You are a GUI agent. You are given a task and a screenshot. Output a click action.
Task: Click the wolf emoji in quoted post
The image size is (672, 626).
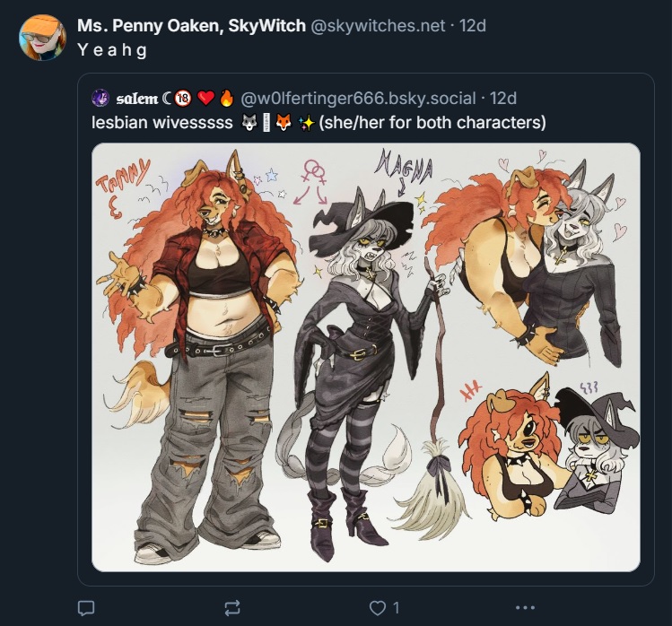(249, 123)
